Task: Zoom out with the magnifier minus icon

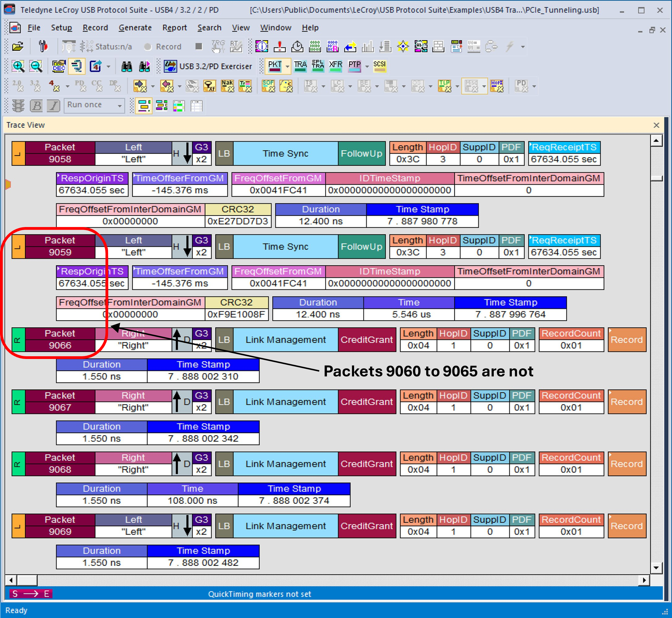Action: click(x=36, y=66)
